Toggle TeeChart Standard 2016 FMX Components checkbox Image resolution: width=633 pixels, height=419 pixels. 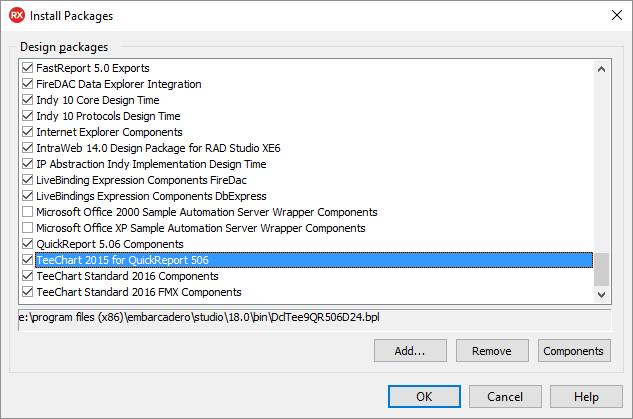[27, 291]
